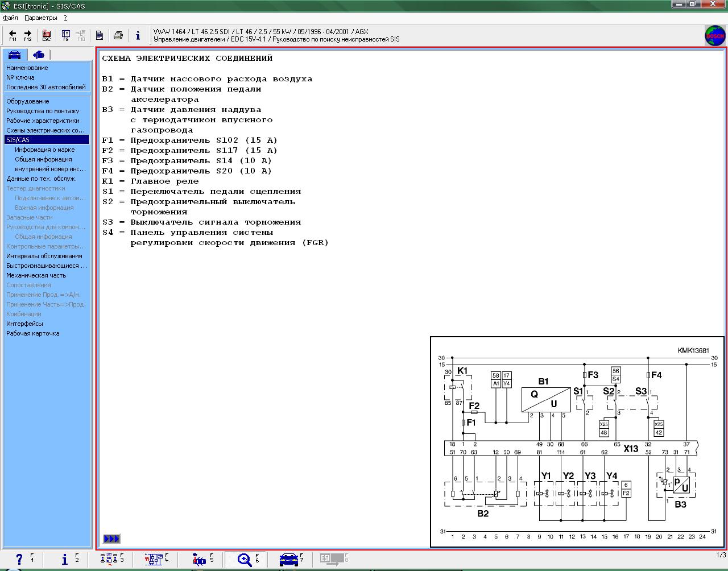Click the F10 tree structure icon
Image resolution: width=728 pixels, height=571 pixels.
(81, 35)
